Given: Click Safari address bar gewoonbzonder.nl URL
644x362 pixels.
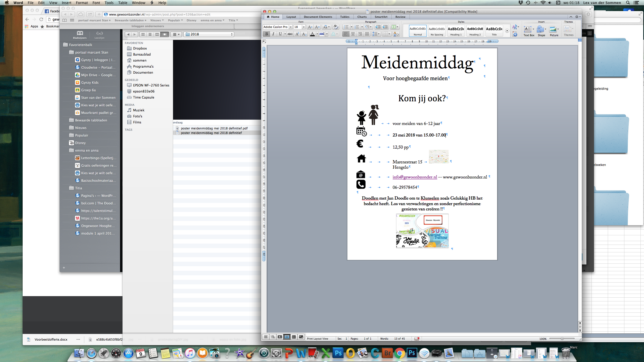Looking at the screenshot, I should point(159,14).
